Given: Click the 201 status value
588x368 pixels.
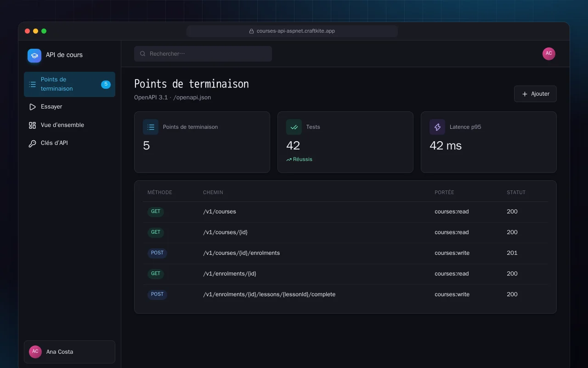Looking at the screenshot, I should pos(512,253).
